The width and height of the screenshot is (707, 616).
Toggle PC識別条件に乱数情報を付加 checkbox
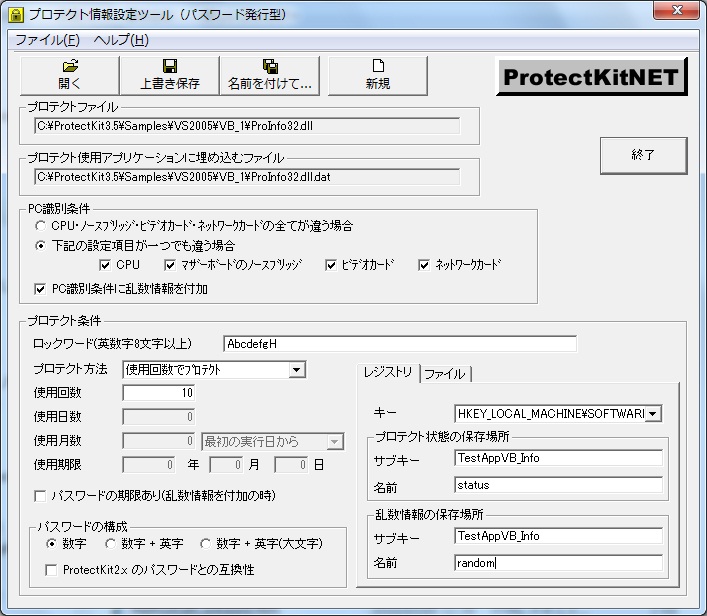click(40, 289)
